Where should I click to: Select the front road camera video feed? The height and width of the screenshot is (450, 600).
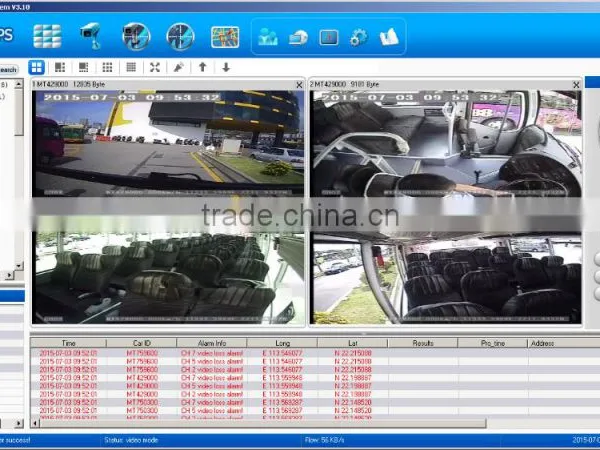(168, 143)
